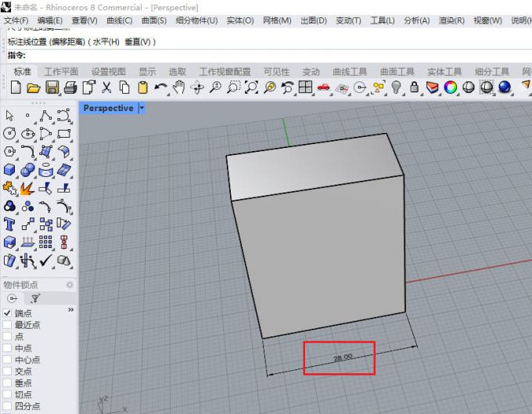Enable the 最近点 osnap checkbox
Viewport: 532px width, 414px height.
tap(7, 325)
